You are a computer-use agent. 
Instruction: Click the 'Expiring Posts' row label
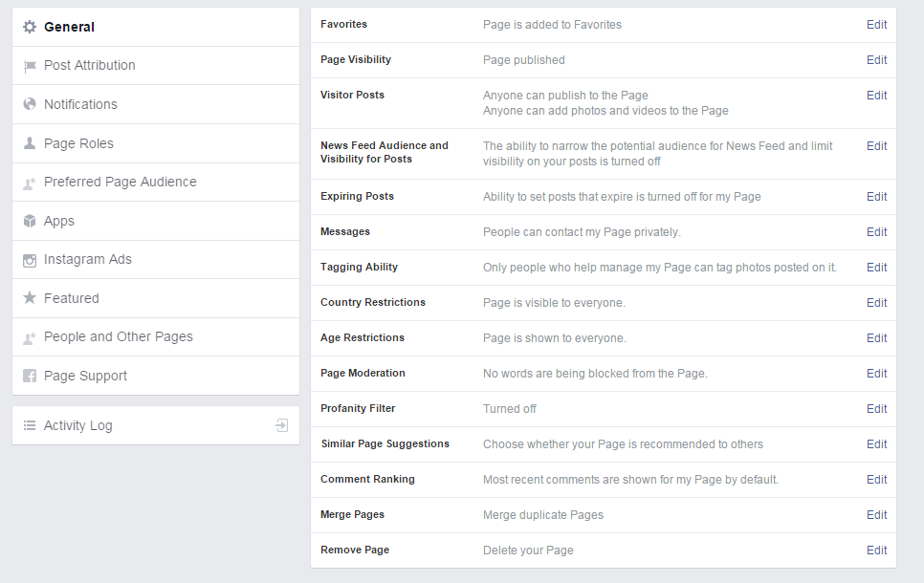(x=357, y=196)
